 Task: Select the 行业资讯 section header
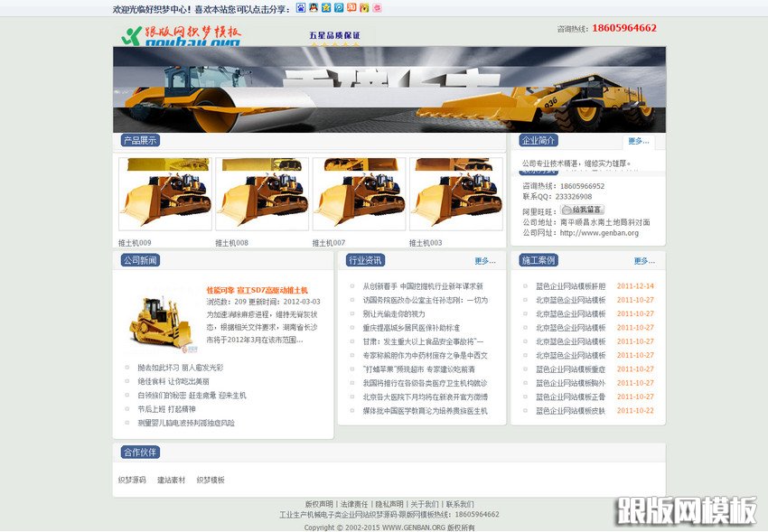pyautogui.click(x=367, y=259)
